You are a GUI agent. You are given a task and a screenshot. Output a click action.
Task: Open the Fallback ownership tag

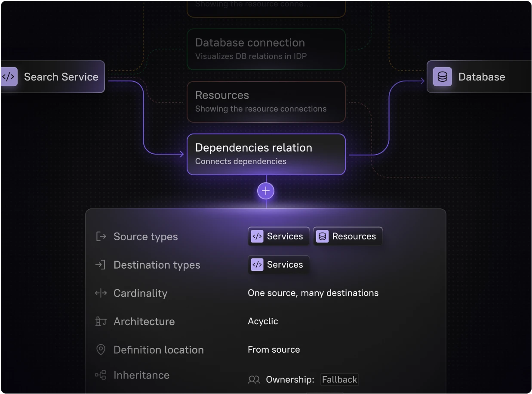click(x=339, y=380)
